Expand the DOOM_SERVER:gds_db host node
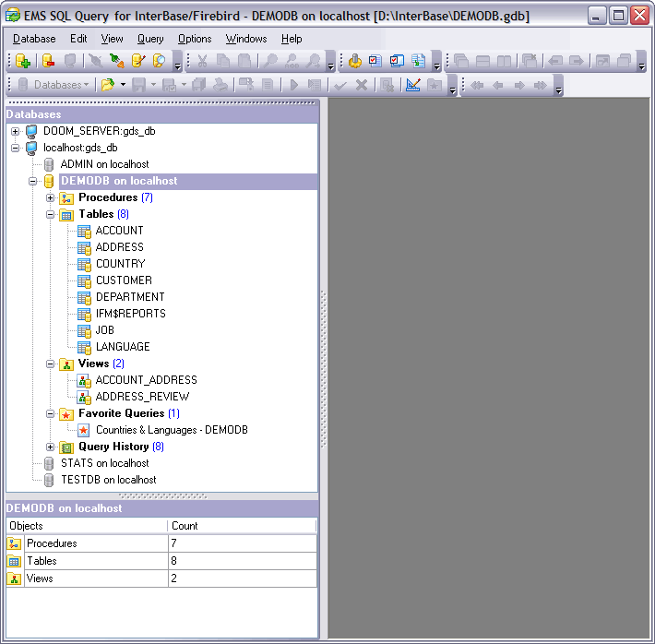The width and height of the screenshot is (655, 644). 15,131
